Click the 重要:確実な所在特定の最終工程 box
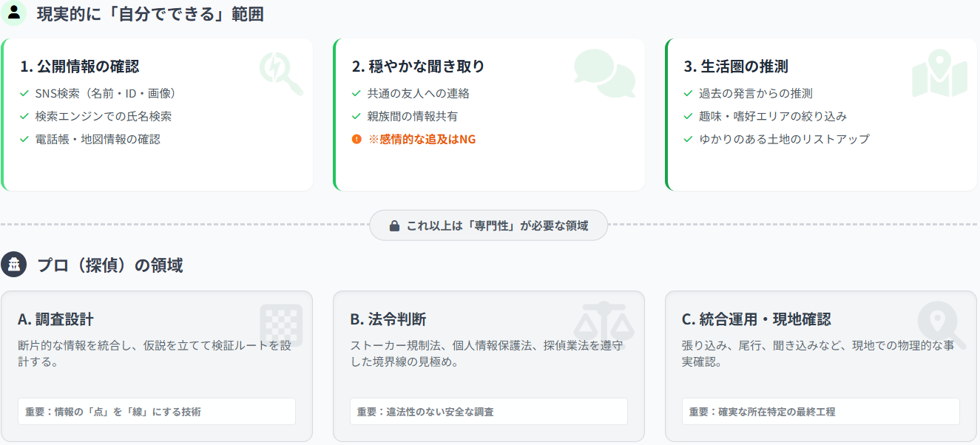Viewport: 980px width, 445px height. click(x=820, y=412)
